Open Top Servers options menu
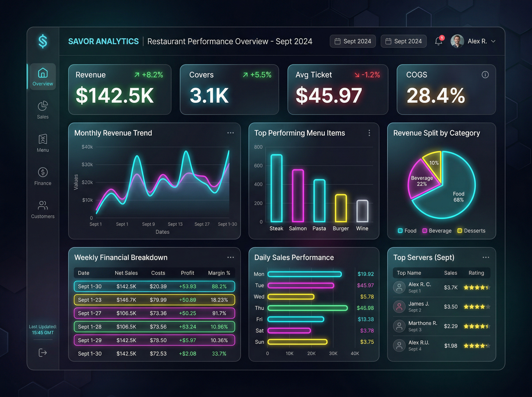Screen dimensions: 532x397 [486, 257]
